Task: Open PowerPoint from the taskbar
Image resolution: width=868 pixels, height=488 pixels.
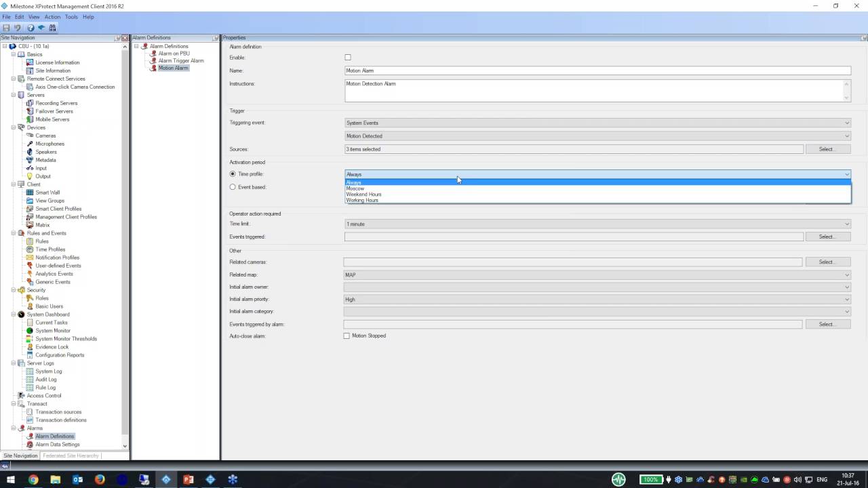Action: click(189, 479)
